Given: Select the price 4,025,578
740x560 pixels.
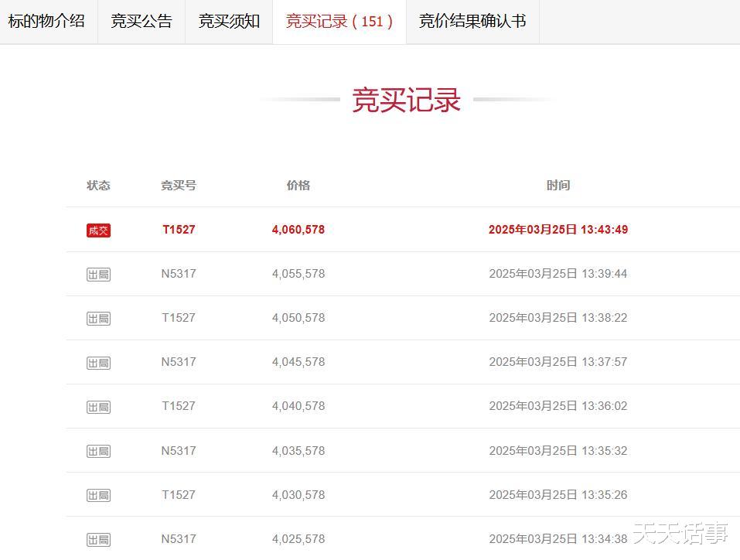Looking at the screenshot, I should click(298, 539).
